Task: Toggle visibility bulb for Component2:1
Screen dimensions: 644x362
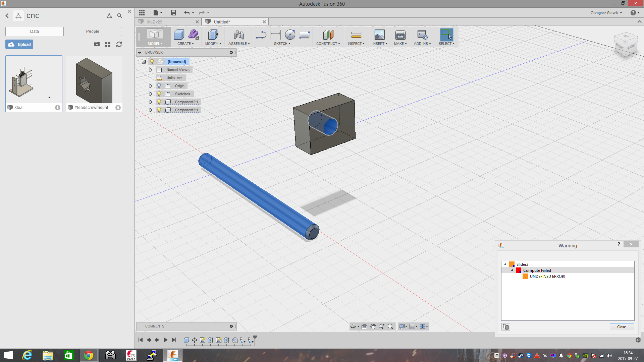Action: click(159, 102)
